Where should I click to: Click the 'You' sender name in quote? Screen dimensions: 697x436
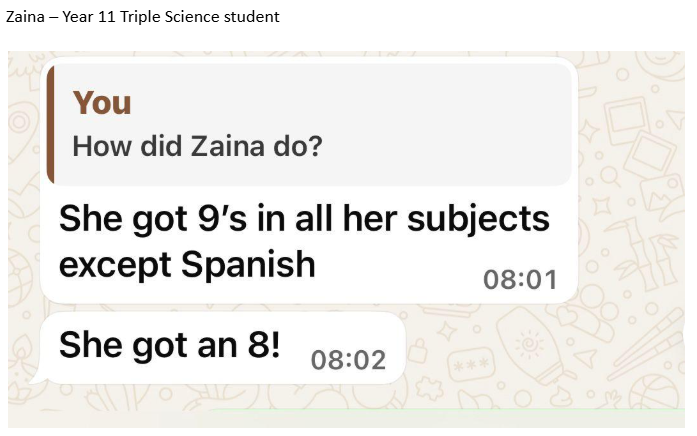[x=102, y=102]
